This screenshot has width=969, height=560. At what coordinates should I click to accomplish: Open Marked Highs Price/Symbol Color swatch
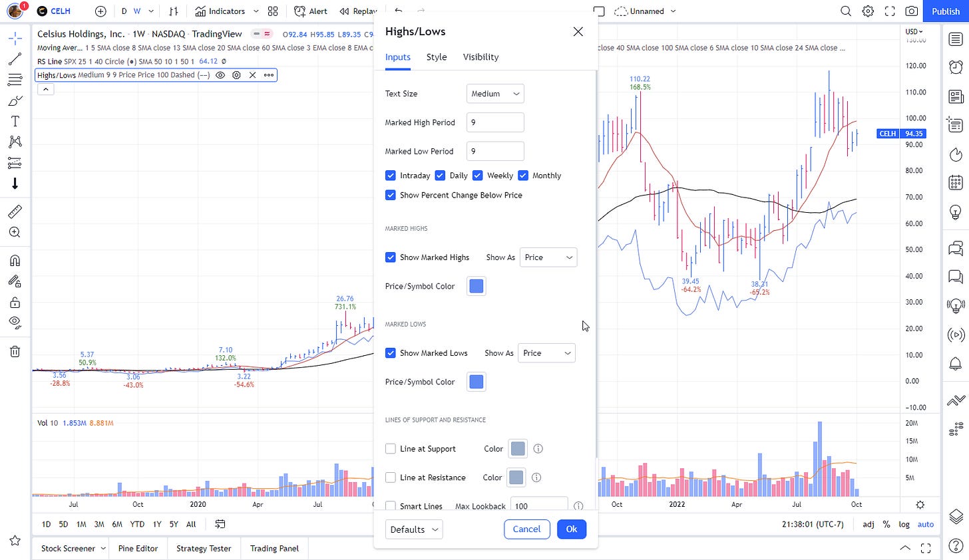pyautogui.click(x=477, y=286)
